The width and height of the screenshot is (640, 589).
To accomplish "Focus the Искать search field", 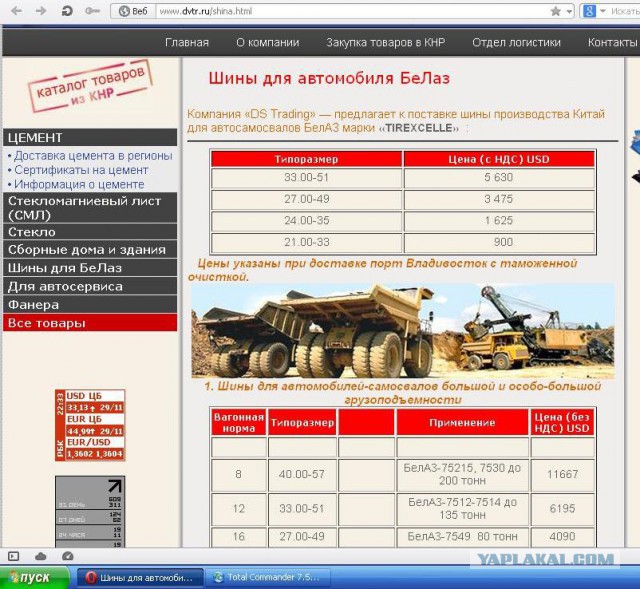I will pyautogui.click(x=624, y=11).
